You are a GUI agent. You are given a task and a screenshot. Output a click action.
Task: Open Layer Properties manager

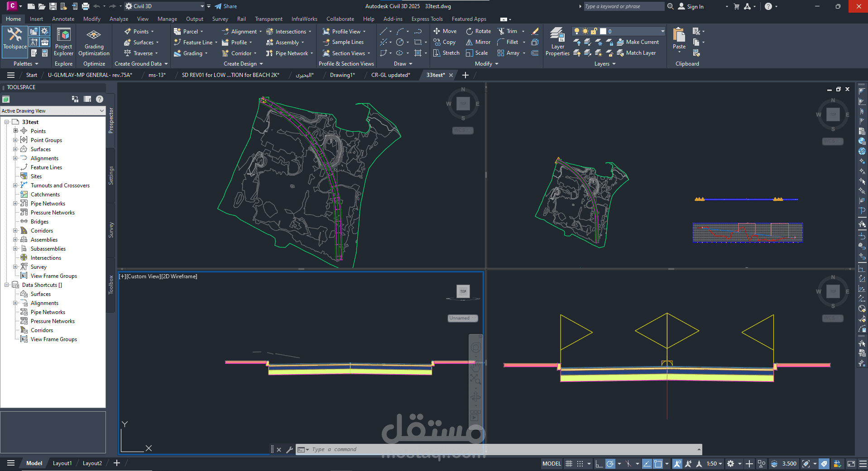pyautogui.click(x=557, y=42)
